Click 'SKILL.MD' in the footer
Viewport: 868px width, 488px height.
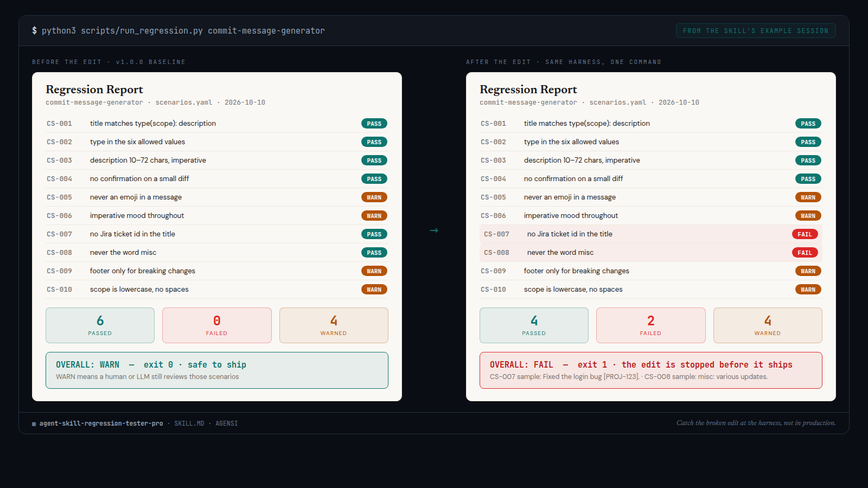tap(189, 423)
